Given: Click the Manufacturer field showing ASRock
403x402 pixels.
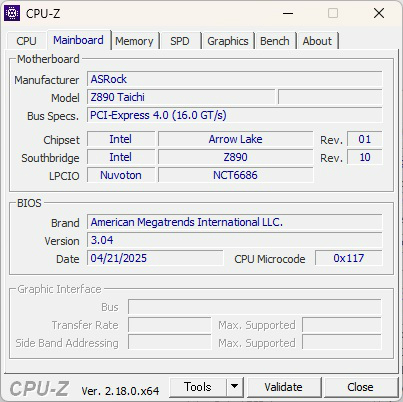Looking at the screenshot, I should click(235, 79).
